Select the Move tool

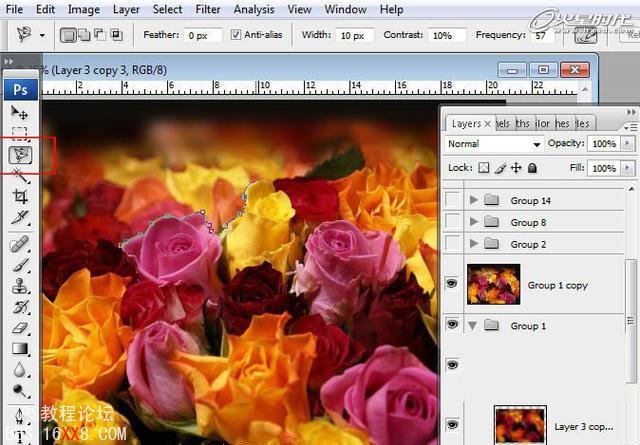pyautogui.click(x=19, y=112)
